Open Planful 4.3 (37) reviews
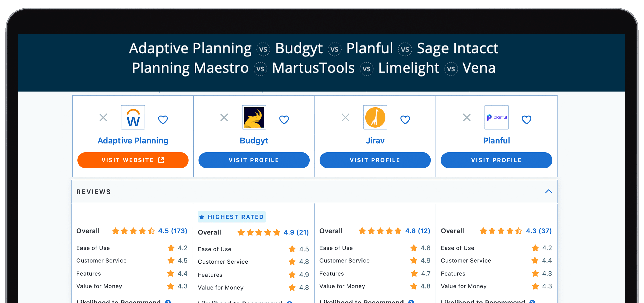644x303 pixels. click(x=539, y=231)
